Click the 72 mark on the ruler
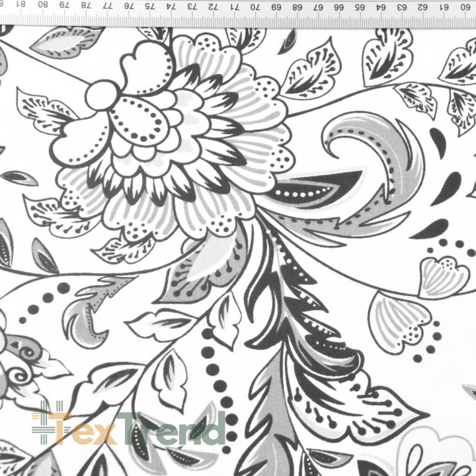 [x=213, y=7]
